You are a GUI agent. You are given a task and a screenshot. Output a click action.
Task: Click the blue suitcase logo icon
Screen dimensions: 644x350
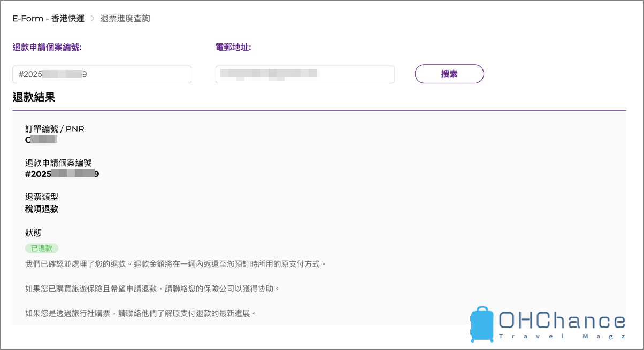[482, 324]
